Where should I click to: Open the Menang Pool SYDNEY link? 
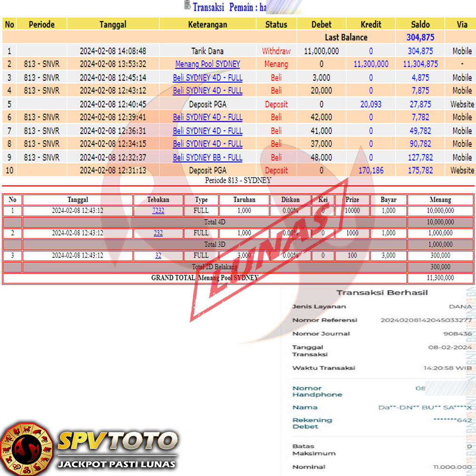(208, 64)
